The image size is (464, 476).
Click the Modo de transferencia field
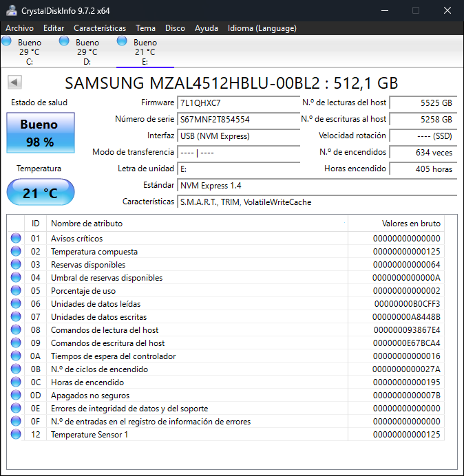tap(238, 153)
